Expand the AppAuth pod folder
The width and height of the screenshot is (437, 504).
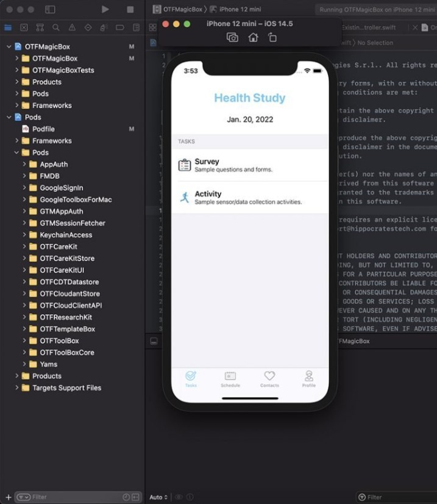[24, 164]
